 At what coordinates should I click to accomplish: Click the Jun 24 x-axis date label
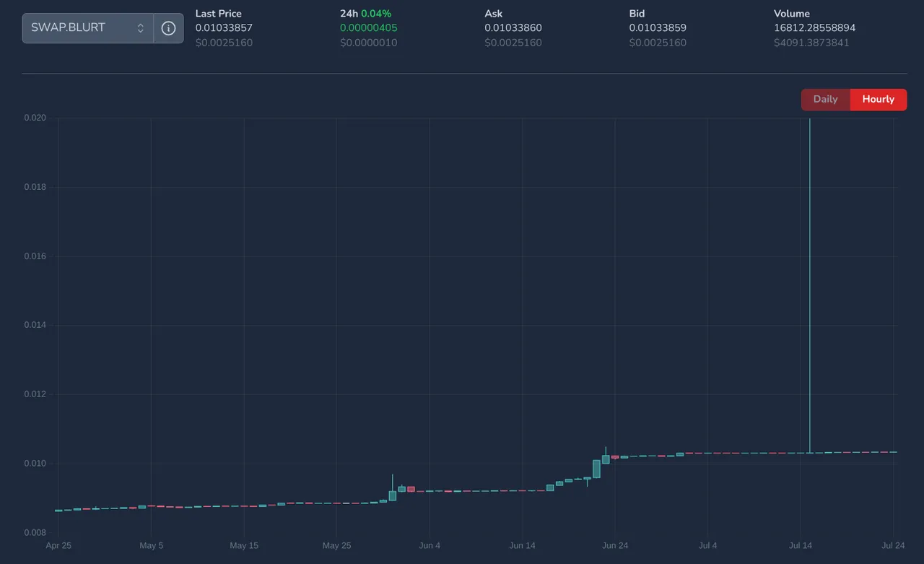pos(615,546)
